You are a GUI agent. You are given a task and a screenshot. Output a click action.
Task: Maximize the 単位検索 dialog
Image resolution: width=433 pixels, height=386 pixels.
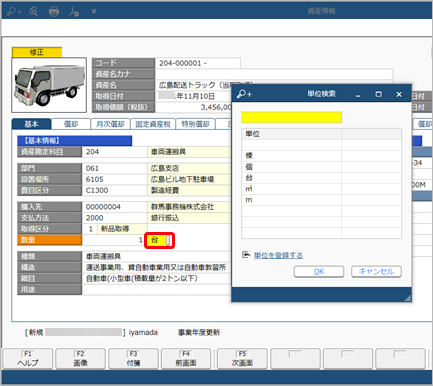(378, 94)
